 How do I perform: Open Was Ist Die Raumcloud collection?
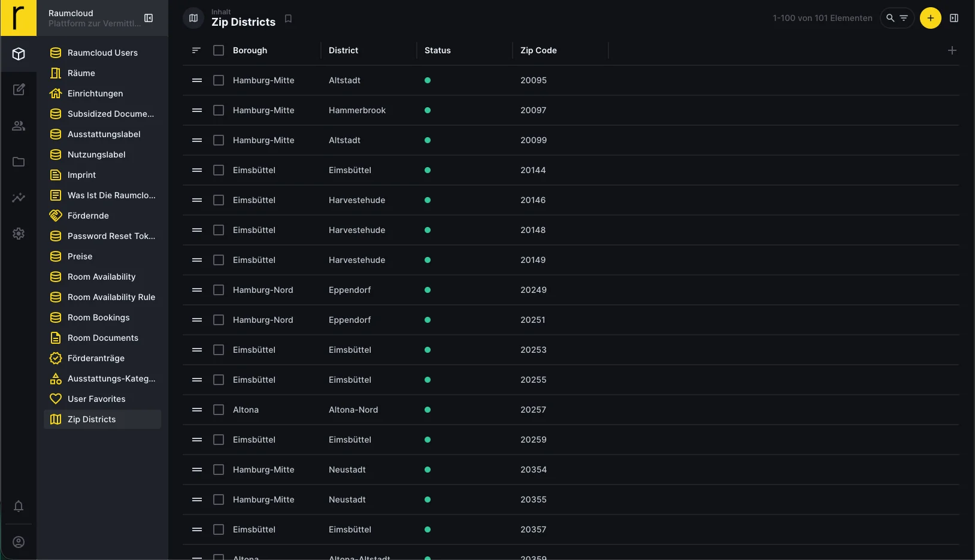tap(102, 195)
